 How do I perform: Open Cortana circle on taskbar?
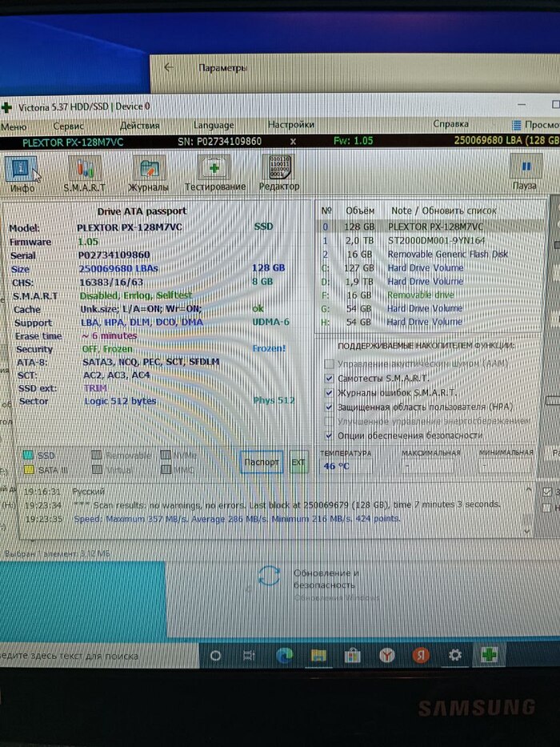215,656
